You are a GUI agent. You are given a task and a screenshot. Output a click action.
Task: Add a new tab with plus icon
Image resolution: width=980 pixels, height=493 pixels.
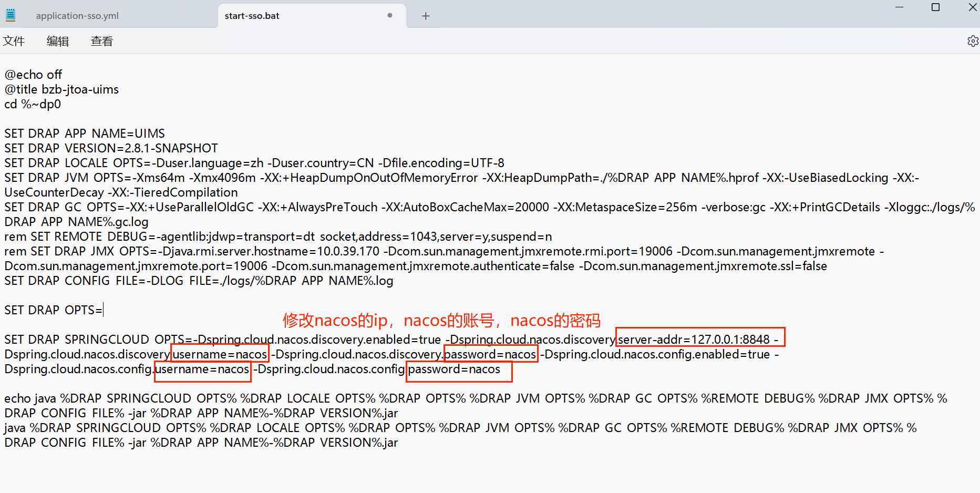click(x=426, y=16)
